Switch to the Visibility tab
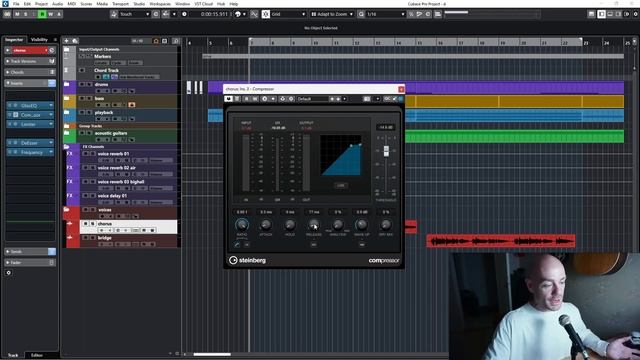640x360 pixels. point(40,40)
